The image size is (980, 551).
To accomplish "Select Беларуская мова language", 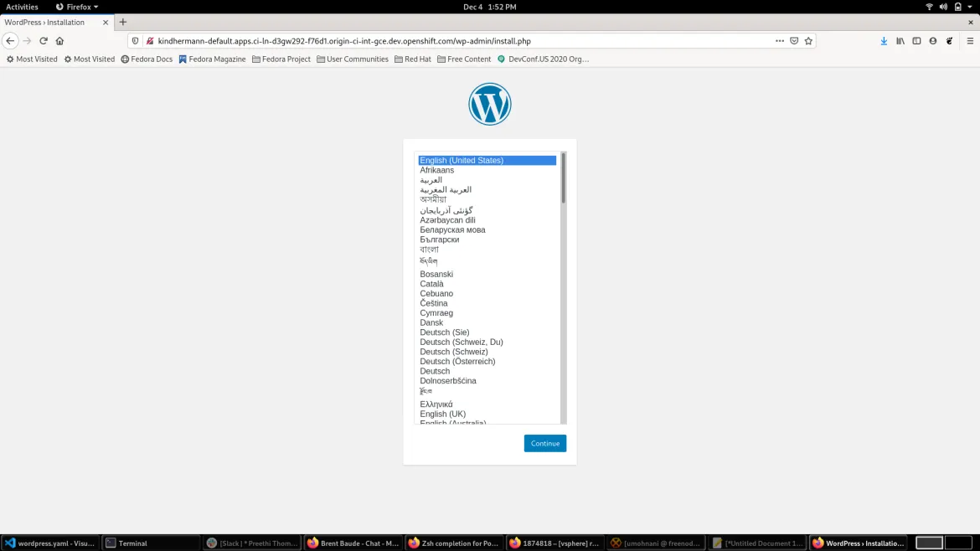I will click(x=487, y=230).
